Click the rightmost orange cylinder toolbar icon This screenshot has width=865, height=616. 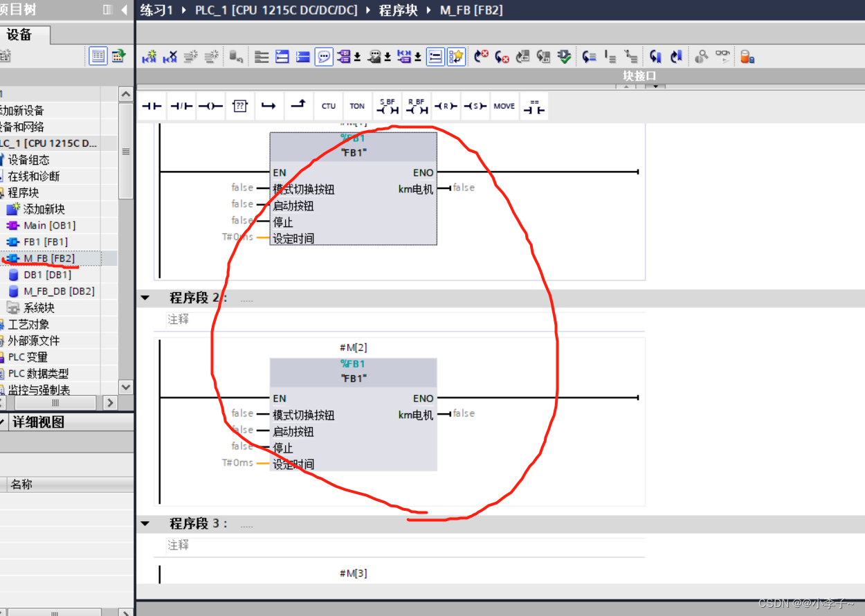pyautogui.click(x=747, y=57)
